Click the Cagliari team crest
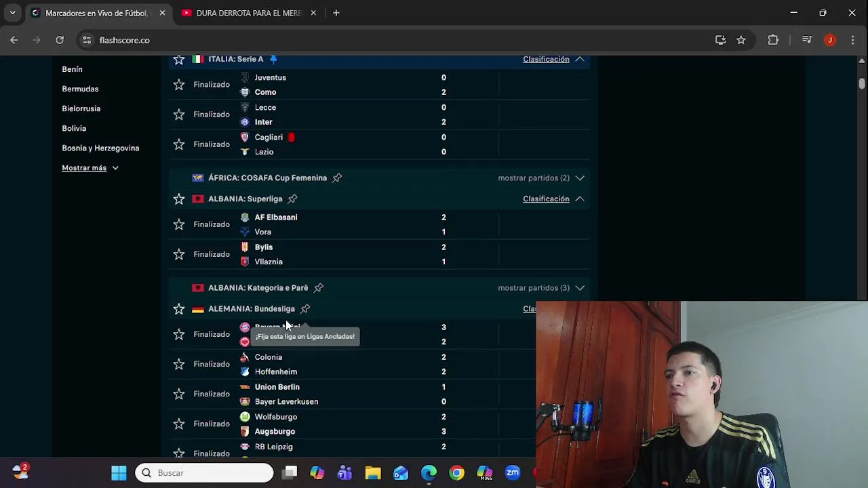 pos(245,137)
